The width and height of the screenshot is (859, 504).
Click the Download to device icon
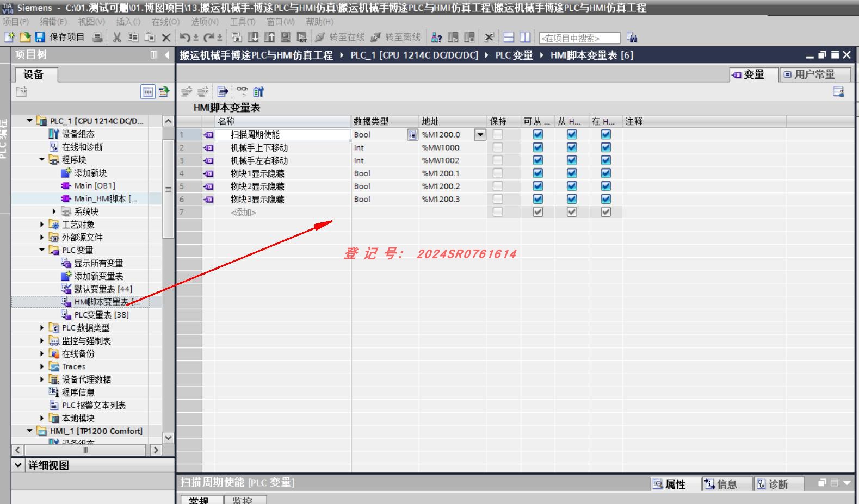coord(253,38)
